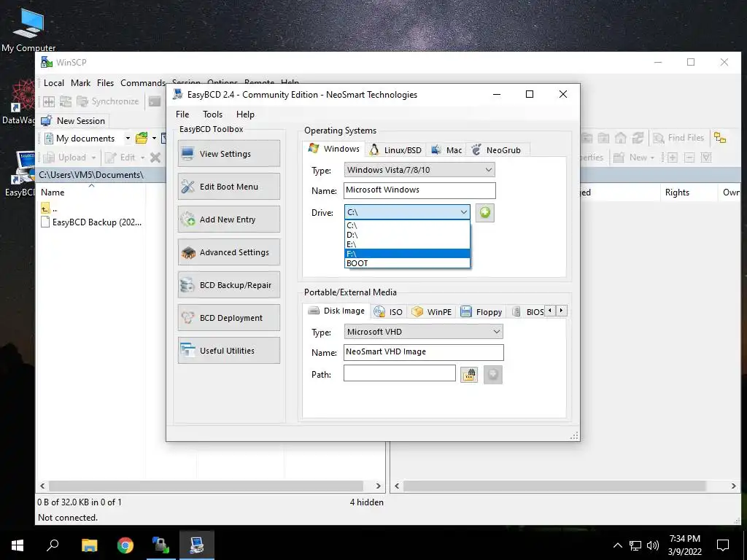Click WinSCP Find Files button
This screenshot has height=560, width=747.
click(679, 138)
